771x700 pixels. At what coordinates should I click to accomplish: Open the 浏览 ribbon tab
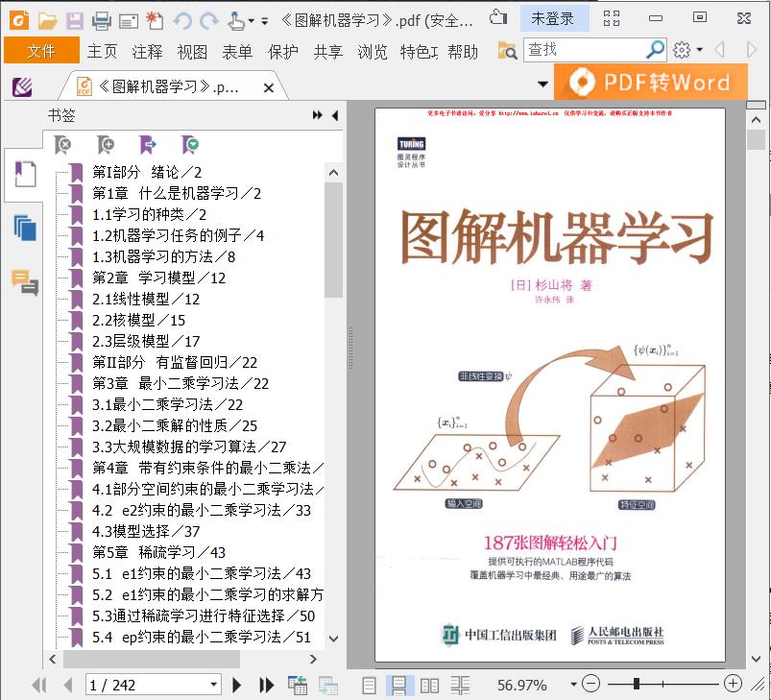[373, 51]
